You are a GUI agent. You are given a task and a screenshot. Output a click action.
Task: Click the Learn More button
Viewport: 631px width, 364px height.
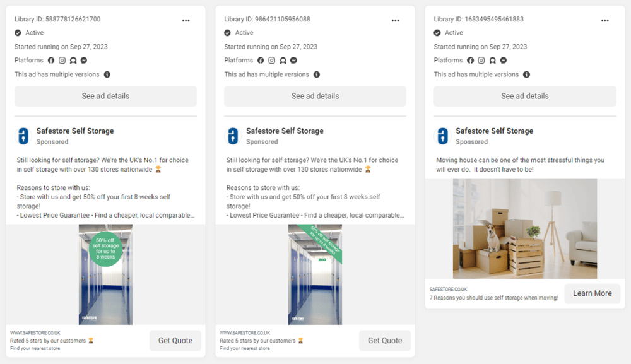(x=593, y=293)
